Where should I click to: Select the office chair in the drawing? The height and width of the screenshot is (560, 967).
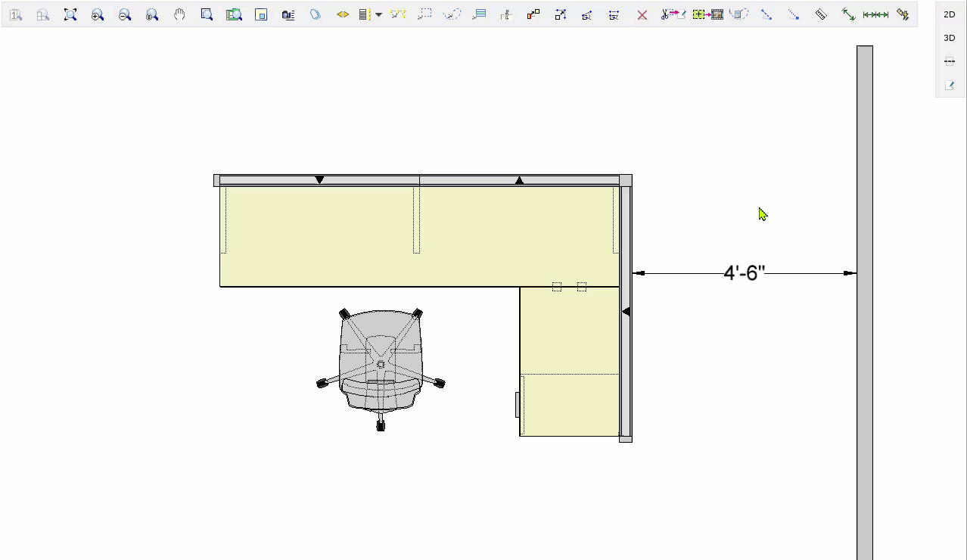tap(381, 369)
